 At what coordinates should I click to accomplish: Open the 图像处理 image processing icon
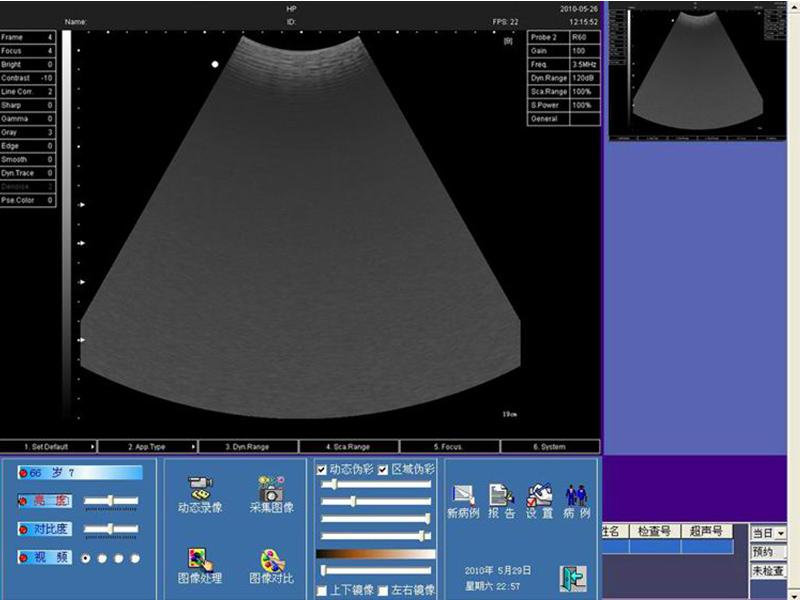point(200,560)
